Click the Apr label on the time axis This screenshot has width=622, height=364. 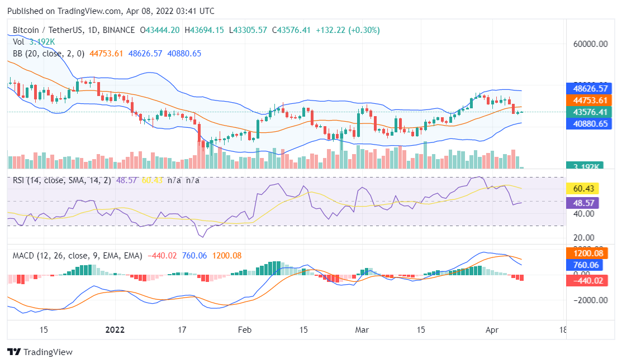pyautogui.click(x=492, y=330)
